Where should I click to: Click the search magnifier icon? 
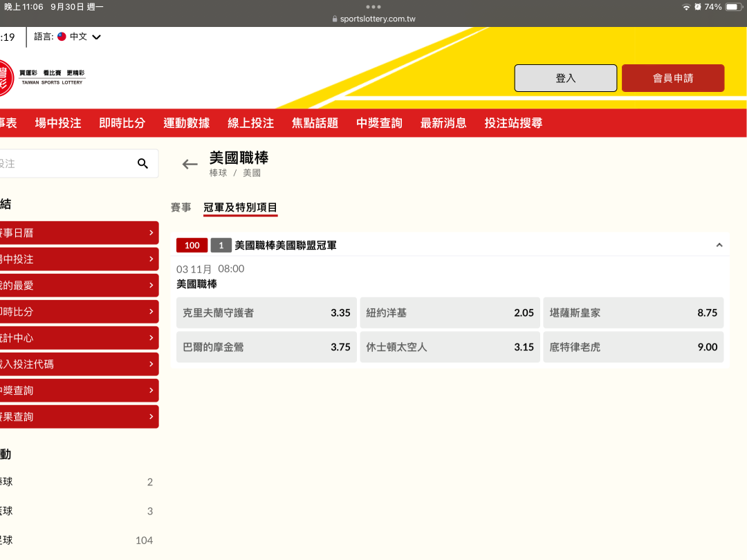coord(142,163)
